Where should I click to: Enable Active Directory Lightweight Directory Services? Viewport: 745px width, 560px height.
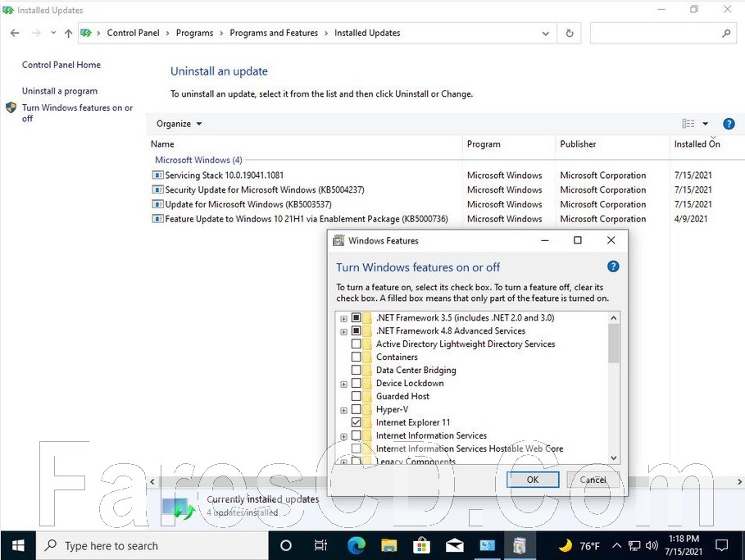(x=356, y=344)
